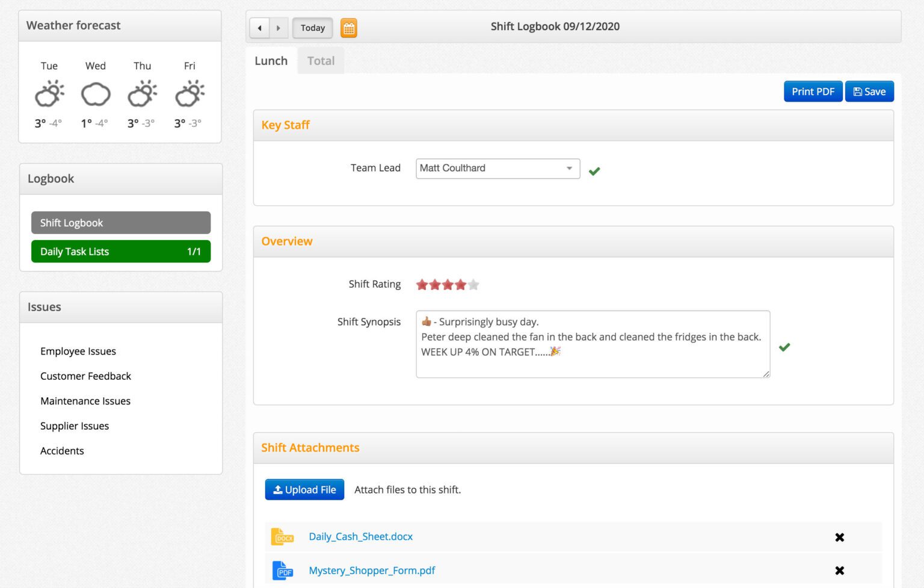Remove Mystery_Shopper_Form.pdf attachment
Image resolution: width=924 pixels, height=588 pixels.
pos(839,571)
